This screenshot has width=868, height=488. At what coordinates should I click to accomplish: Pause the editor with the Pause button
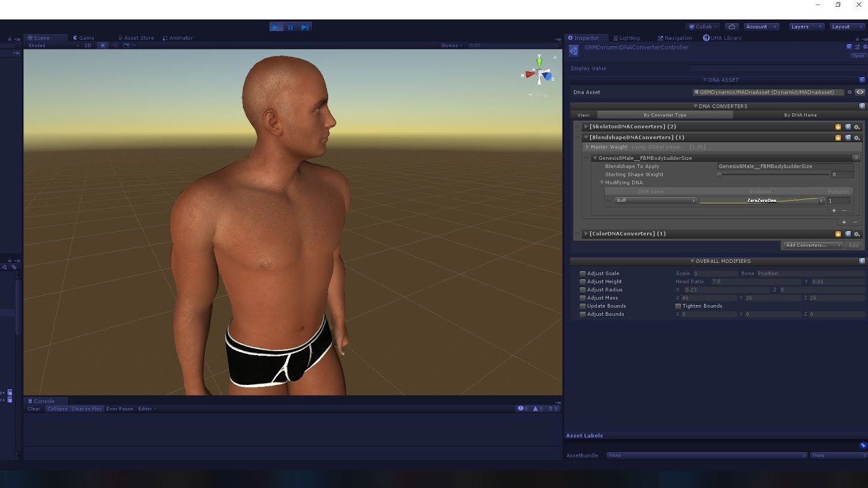click(x=290, y=27)
